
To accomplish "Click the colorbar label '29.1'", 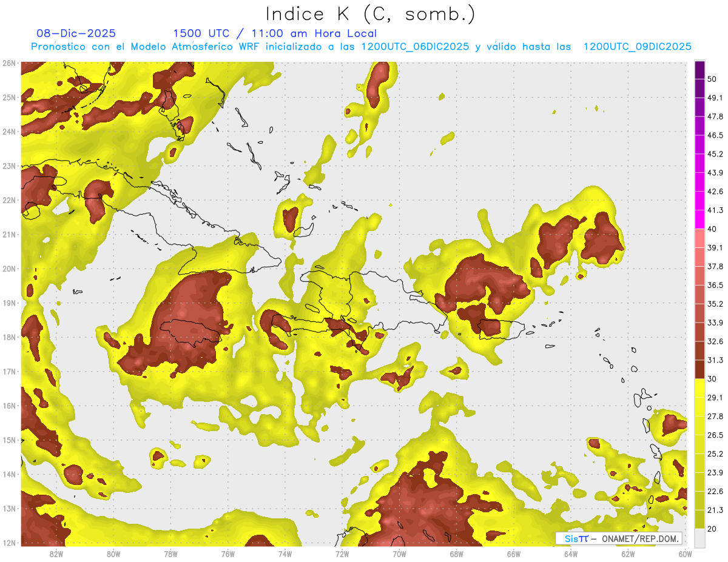I will [715, 398].
